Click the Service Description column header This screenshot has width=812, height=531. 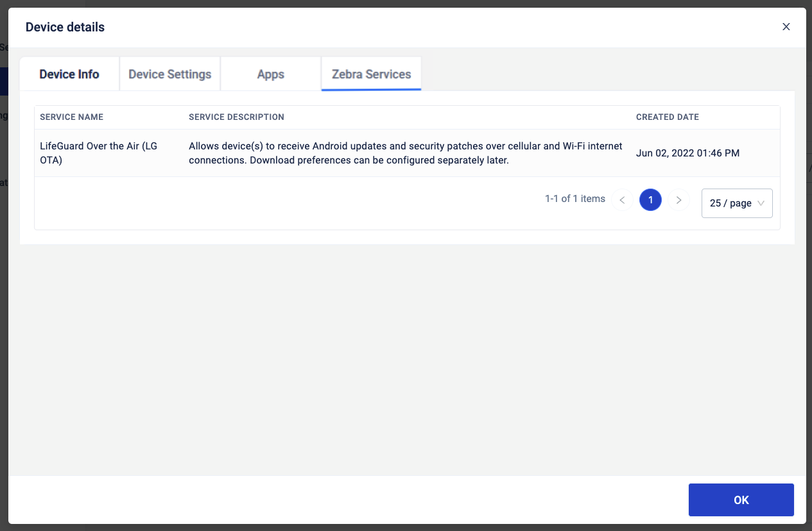click(x=236, y=117)
